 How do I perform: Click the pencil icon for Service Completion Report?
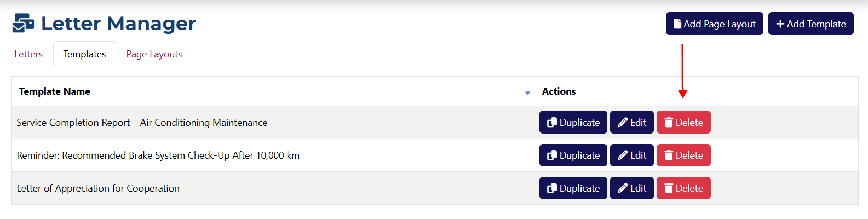coord(623,123)
